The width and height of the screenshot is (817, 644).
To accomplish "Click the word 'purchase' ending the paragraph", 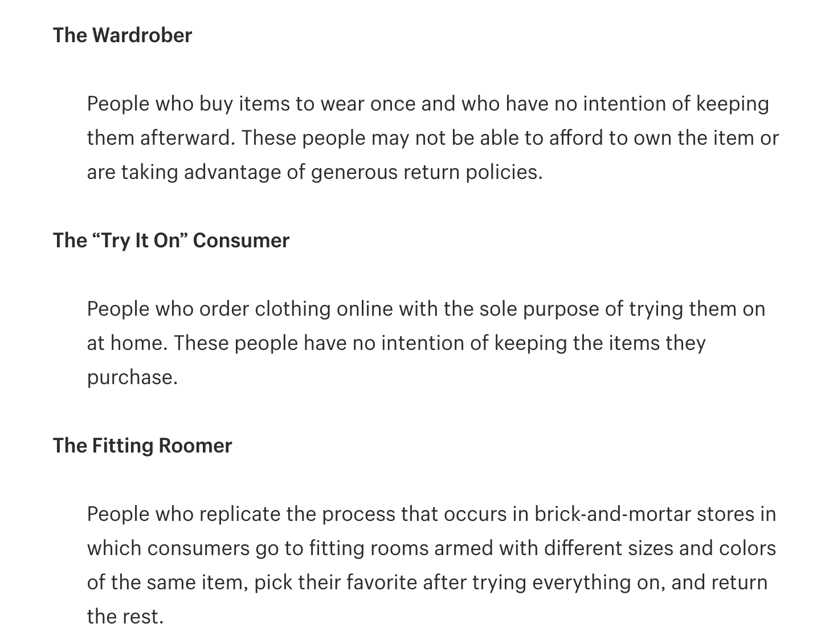I will (x=131, y=377).
